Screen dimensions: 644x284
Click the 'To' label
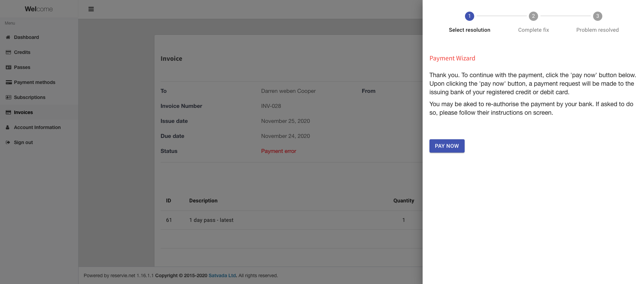click(163, 91)
